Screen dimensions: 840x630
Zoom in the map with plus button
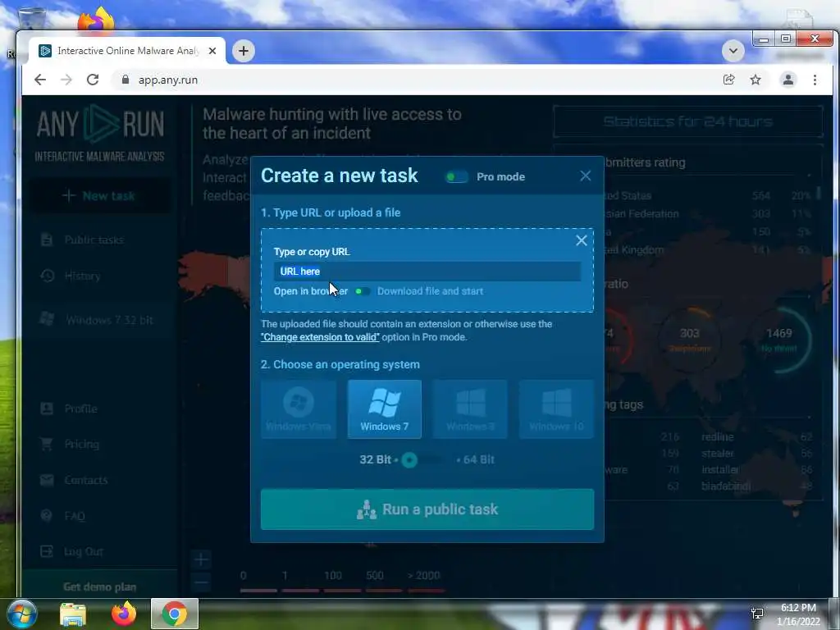(201, 560)
